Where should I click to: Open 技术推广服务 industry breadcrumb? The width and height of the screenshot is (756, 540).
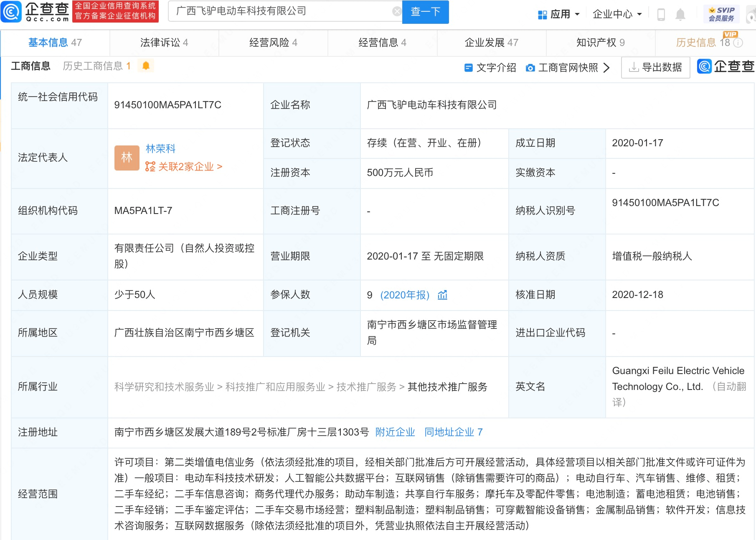coord(366,387)
